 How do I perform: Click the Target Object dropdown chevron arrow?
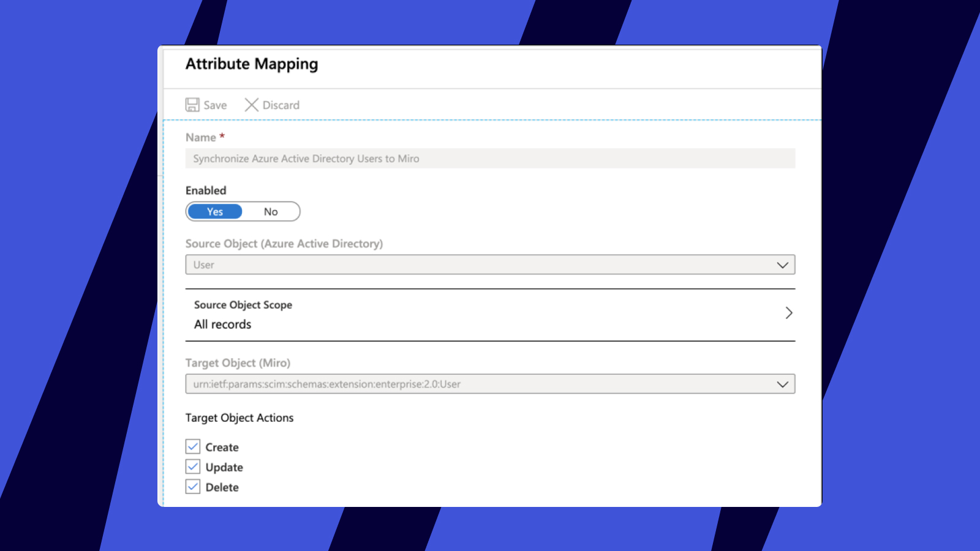(782, 384)
